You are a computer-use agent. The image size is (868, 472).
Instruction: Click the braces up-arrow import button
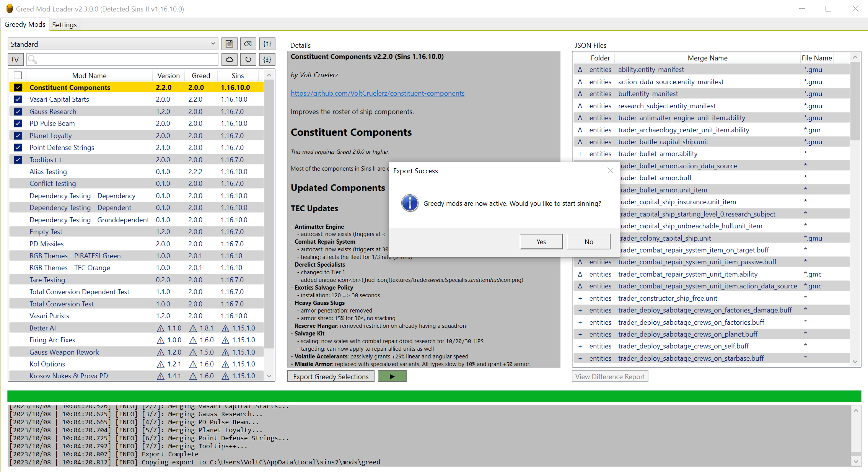coord(267,44)
